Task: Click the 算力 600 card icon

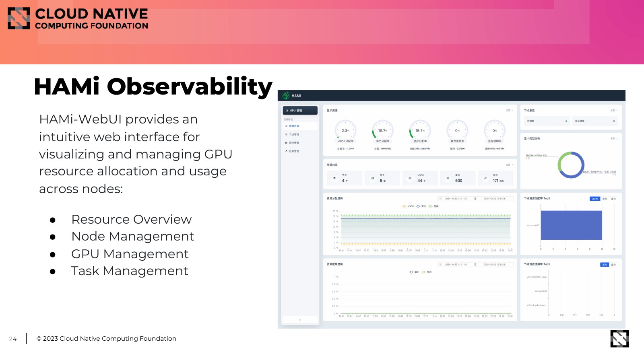Action: click(448, 178)
